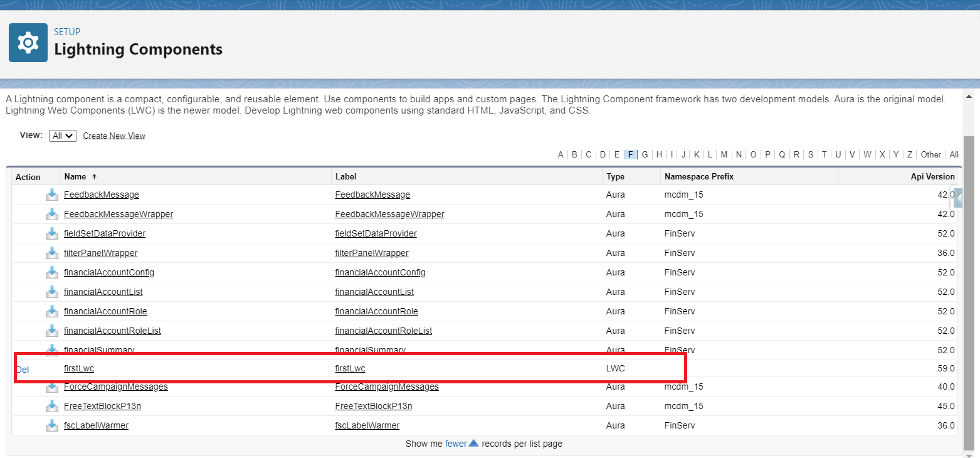Open FeedbackMessageWrapper name link
Viewport: 980px width, 458px height.
click(119, 214)
